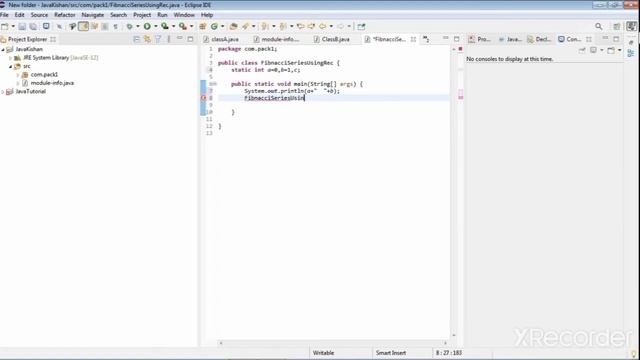Click the New Java Class icon
The image size is (640, 360).
[214, 27]
